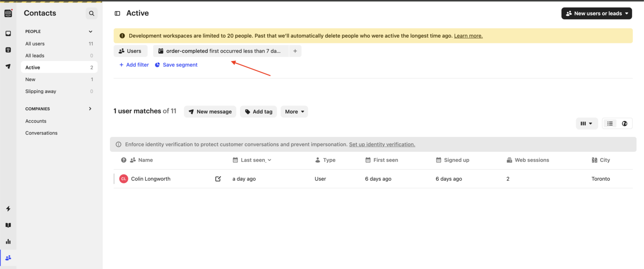Open the More dropdown menu

pos(294,112)
